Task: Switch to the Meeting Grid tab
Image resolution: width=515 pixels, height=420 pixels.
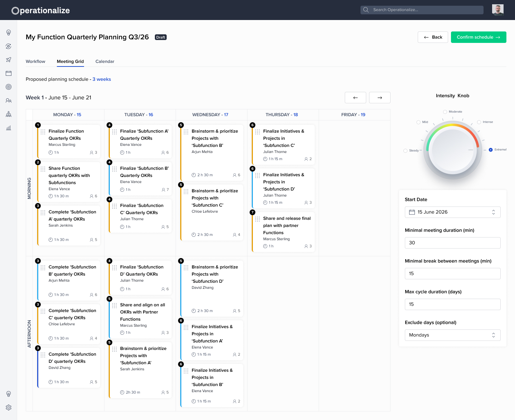Action: click(x=70, y=61)
